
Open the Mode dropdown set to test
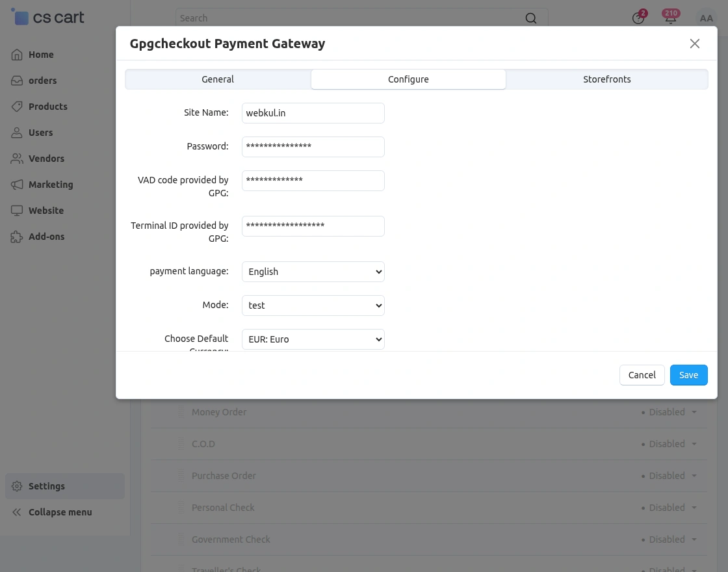tap(313, 305)
